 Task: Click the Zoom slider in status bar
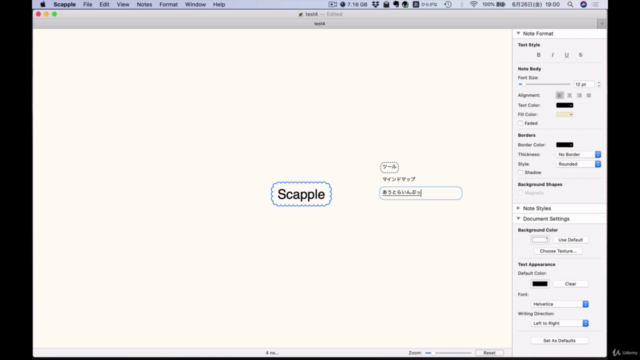pyautogui.click(x=448, y=353)
